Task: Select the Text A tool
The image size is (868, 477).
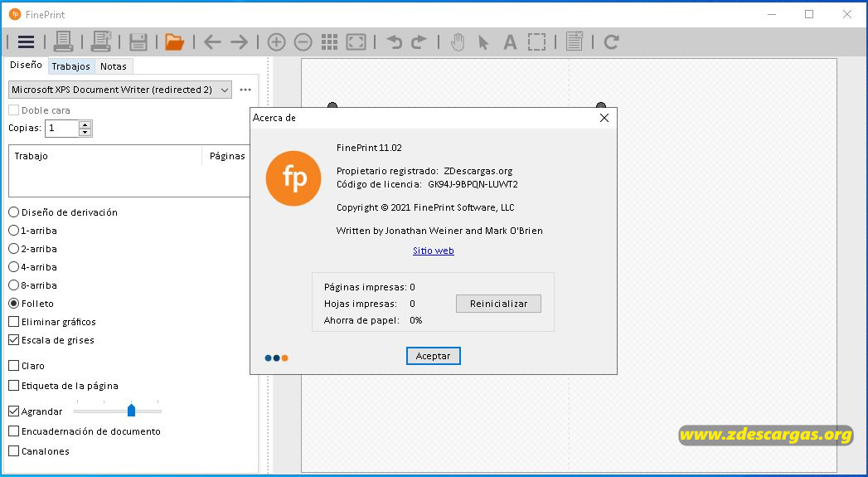Action: point(510,42)
